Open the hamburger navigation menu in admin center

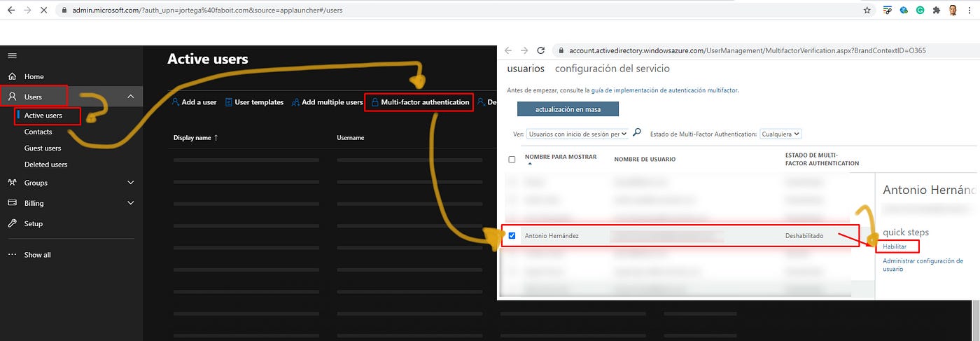12,55
